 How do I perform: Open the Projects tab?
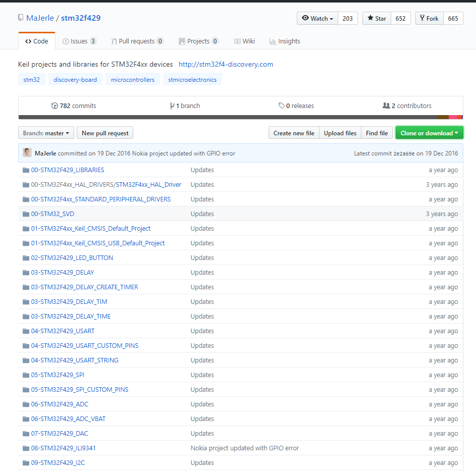click(198, 41)
